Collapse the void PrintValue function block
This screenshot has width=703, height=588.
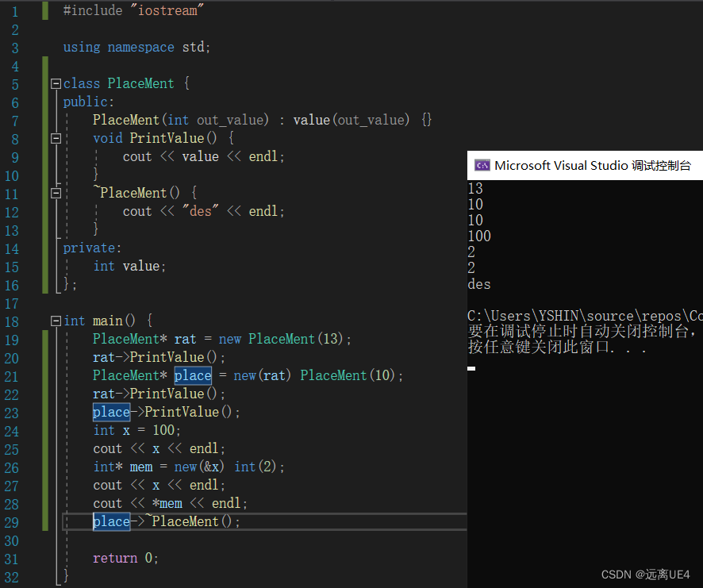pyautogui.click(x=56, y=139)
